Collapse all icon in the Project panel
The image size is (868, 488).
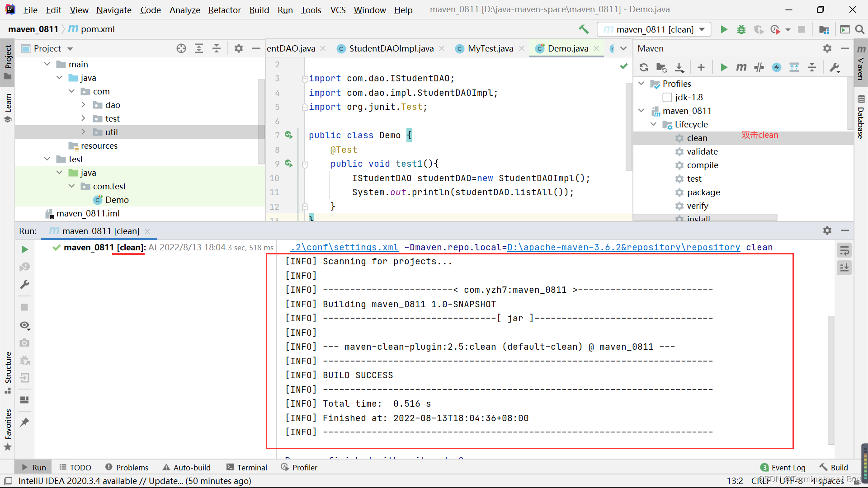pyautogui.click(x=217, y=48)
